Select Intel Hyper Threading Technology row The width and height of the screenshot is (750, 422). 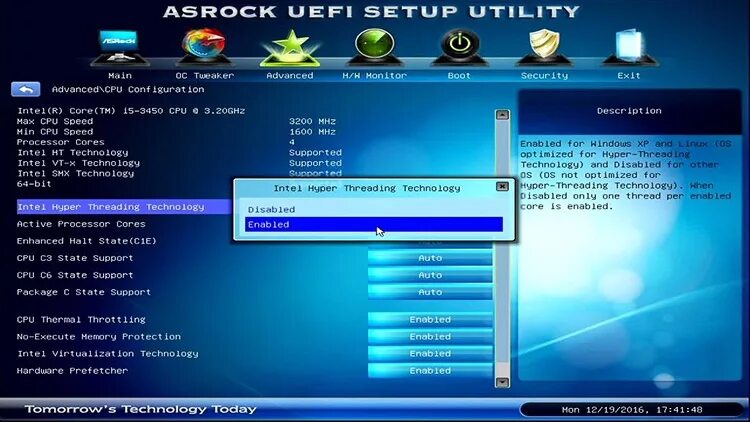(124, 207)
